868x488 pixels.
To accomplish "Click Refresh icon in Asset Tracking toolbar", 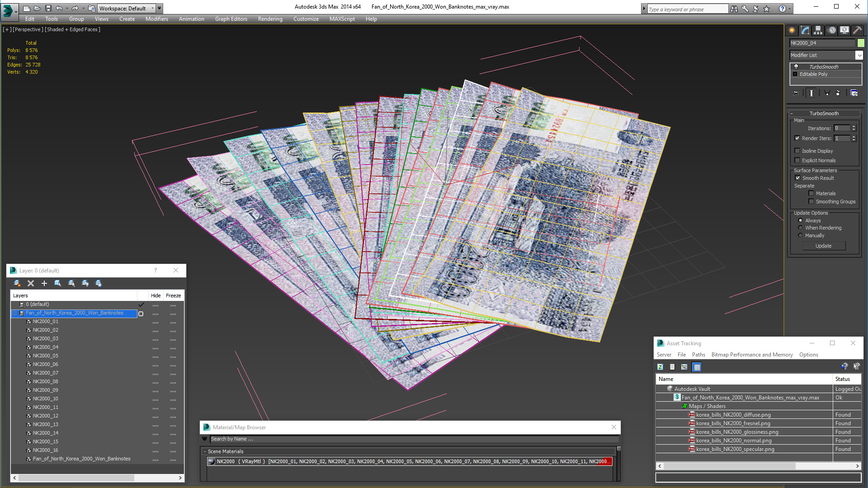I will coord(660,367).
